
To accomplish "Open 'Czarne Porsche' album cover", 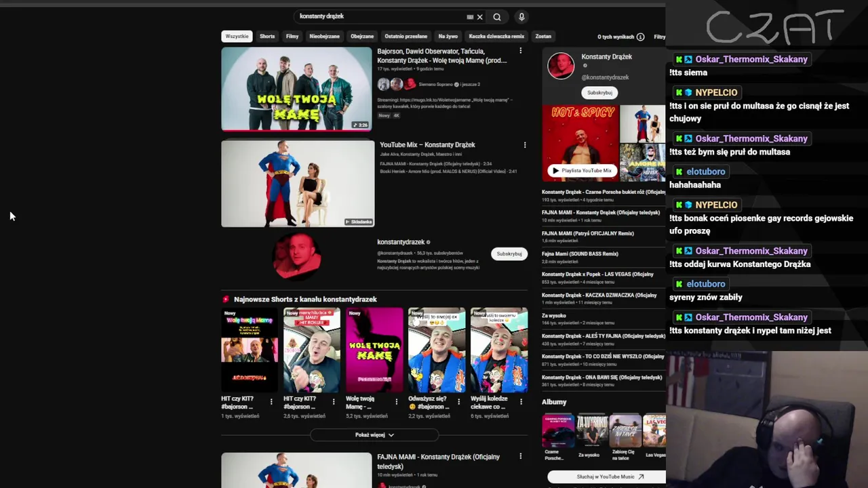I will point(557,431).
